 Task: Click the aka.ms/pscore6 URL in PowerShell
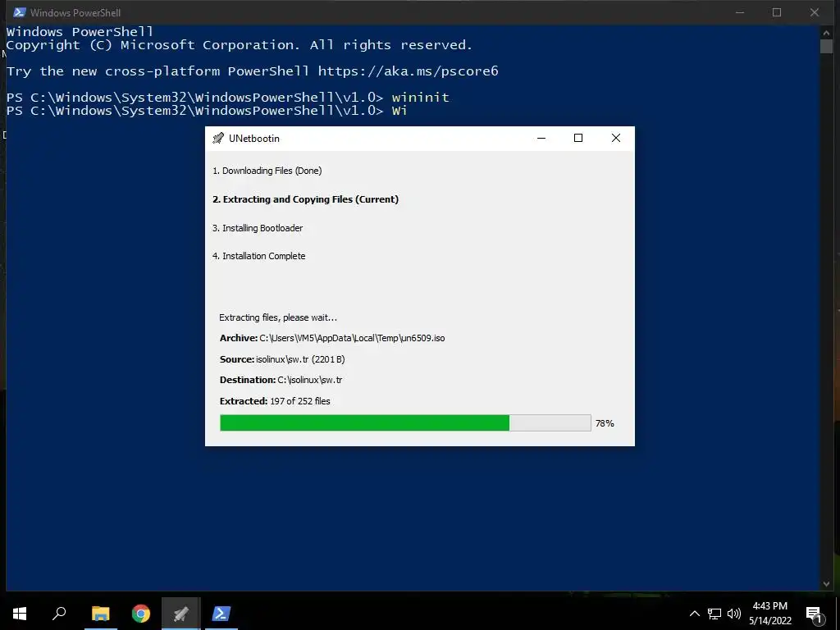pyautogui.click(x=409, y=71)
